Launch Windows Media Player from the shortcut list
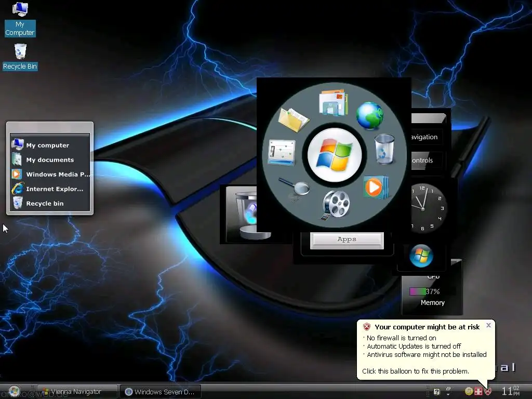 (x=50, y=175)
